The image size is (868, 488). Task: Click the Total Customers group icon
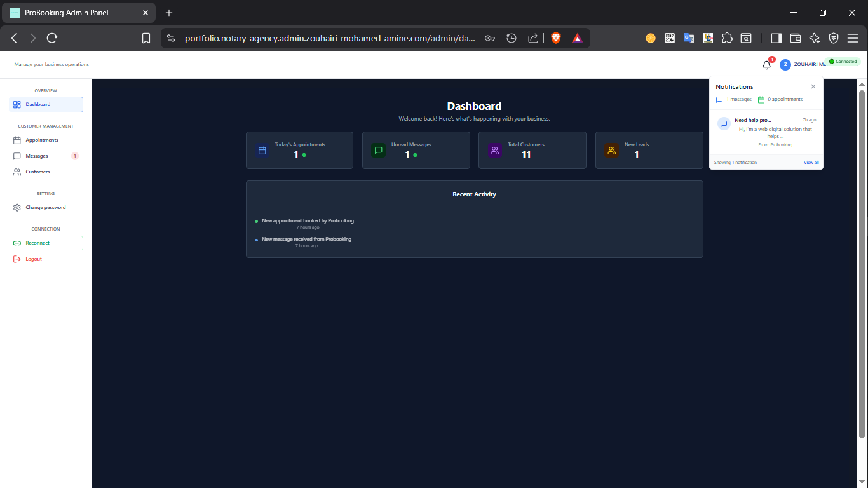pos(495,150)
